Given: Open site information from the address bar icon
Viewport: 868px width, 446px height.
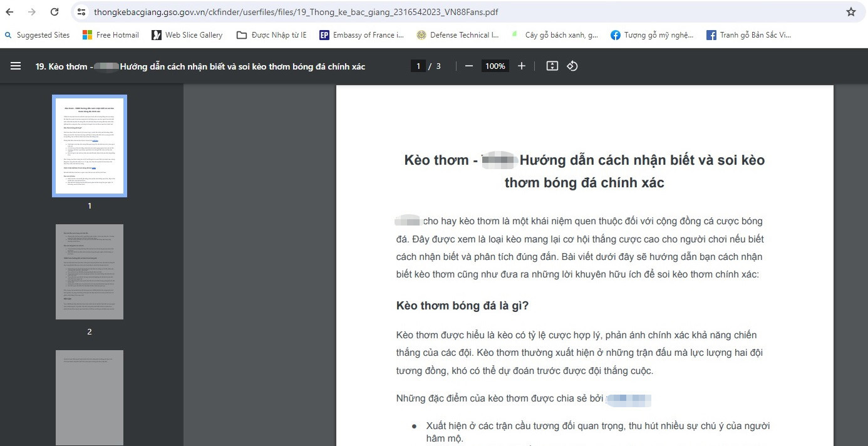Looking at the screenshot, I should coord(81,11).
